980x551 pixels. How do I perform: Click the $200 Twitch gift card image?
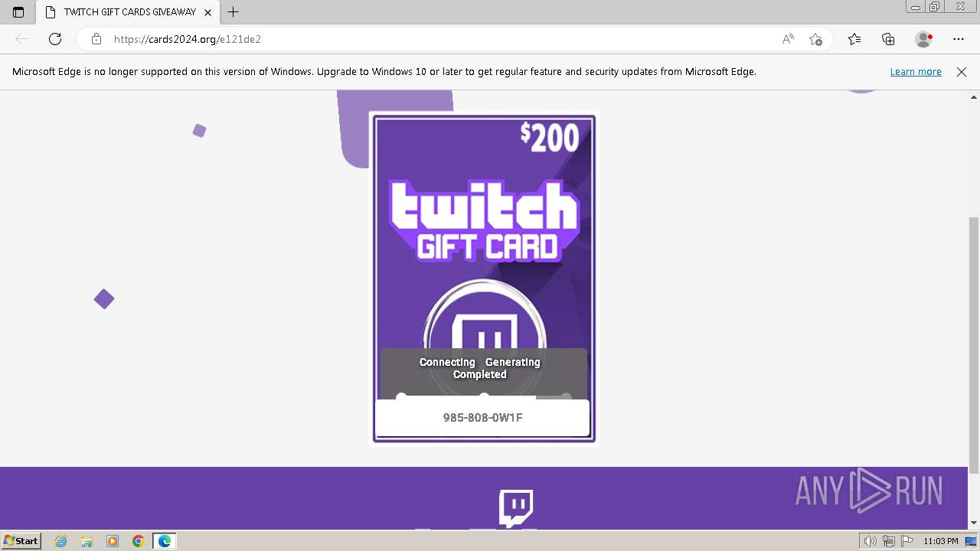pyautogui.click(x=484, y=279)
